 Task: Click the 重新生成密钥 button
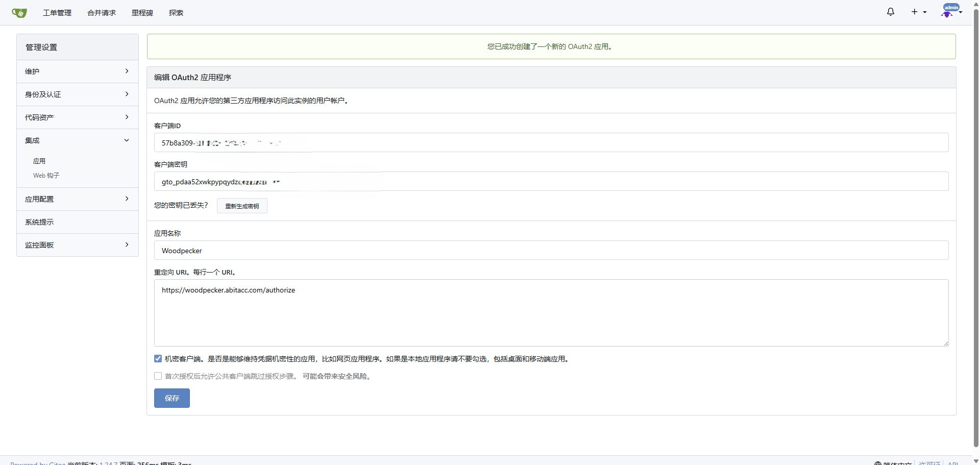click(x=242, y=206)
